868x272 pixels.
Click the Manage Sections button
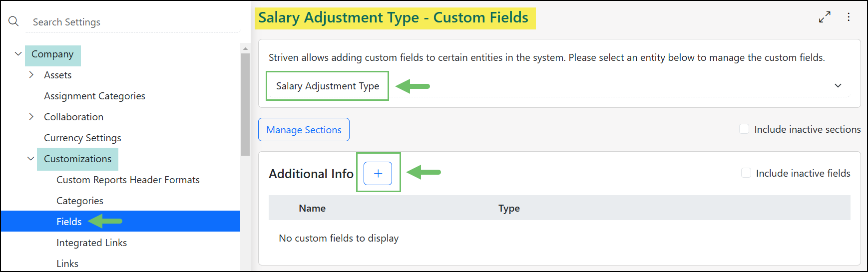[x=304, y=130]
